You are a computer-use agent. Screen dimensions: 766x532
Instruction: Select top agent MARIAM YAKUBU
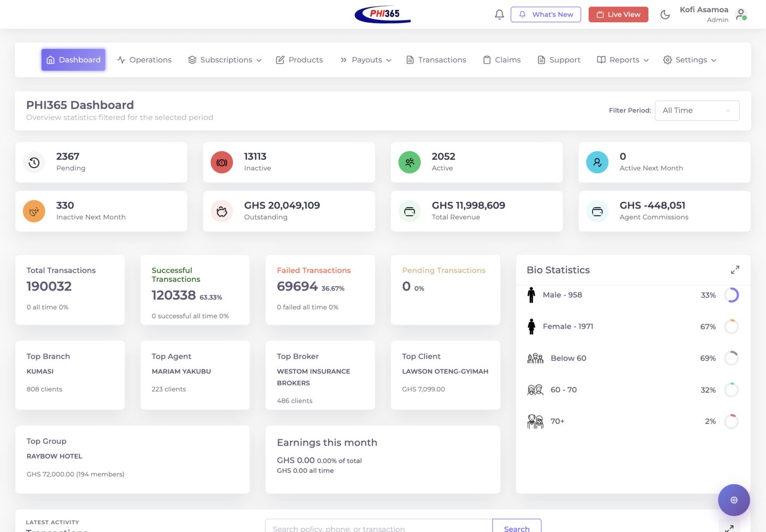[181, 371]
